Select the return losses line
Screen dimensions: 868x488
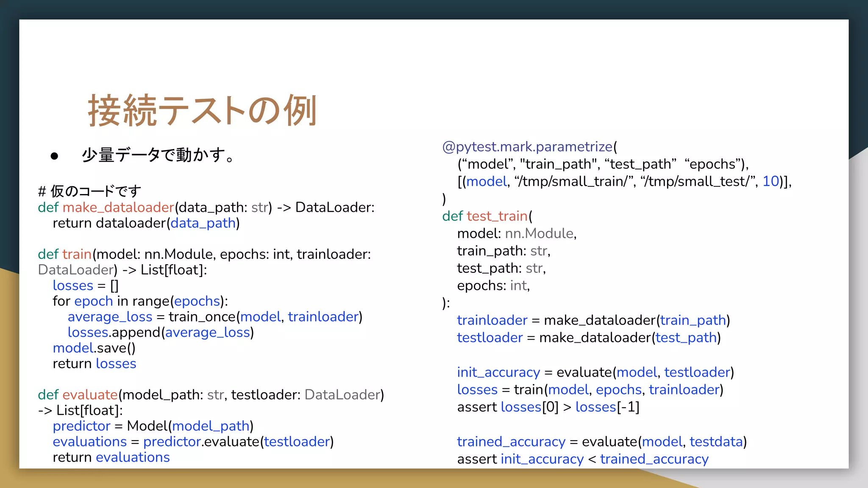[95, 364]
